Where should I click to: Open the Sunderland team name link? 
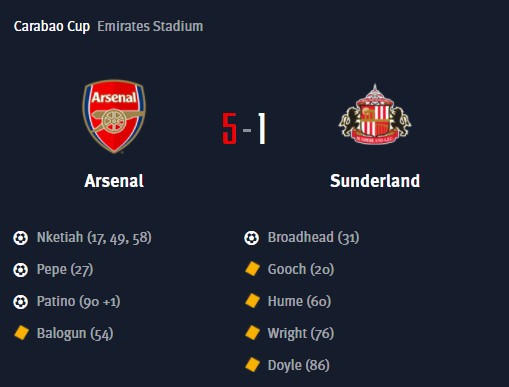click(375, 181)
